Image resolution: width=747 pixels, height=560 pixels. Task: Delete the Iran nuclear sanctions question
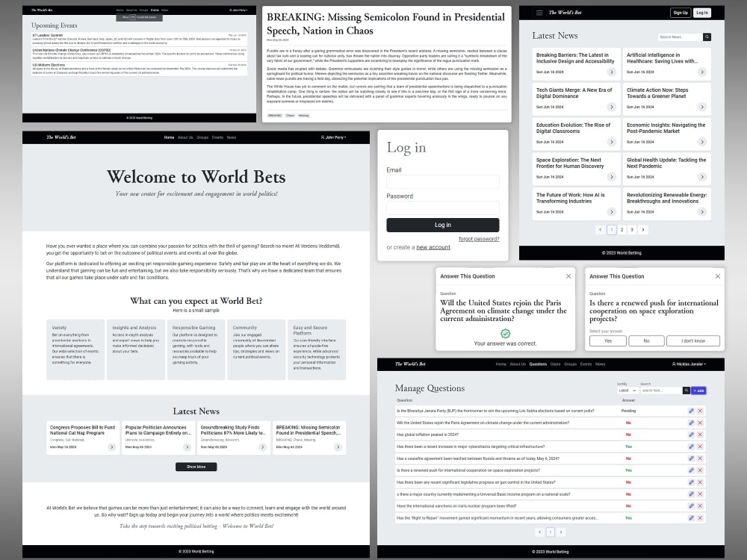tap(700, 505)
